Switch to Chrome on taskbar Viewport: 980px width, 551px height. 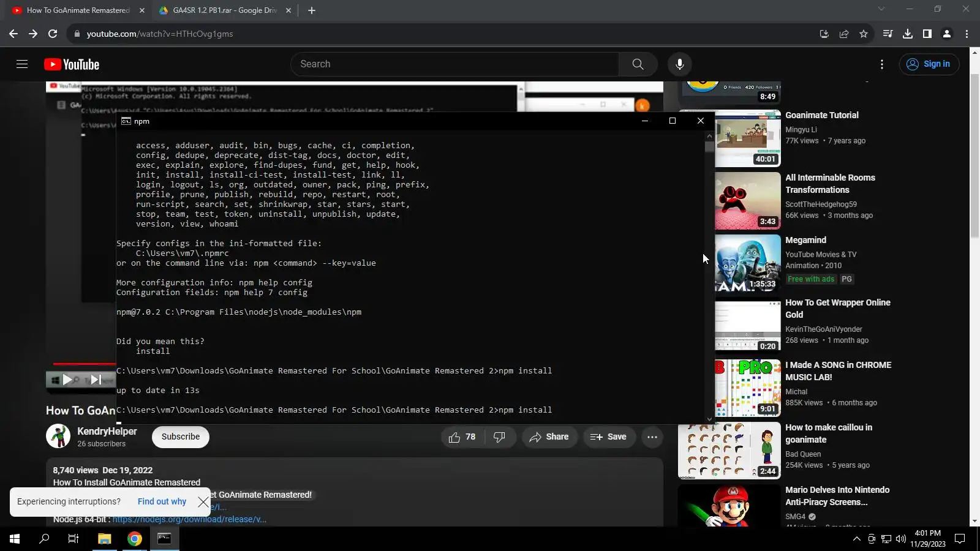[135, 539]
